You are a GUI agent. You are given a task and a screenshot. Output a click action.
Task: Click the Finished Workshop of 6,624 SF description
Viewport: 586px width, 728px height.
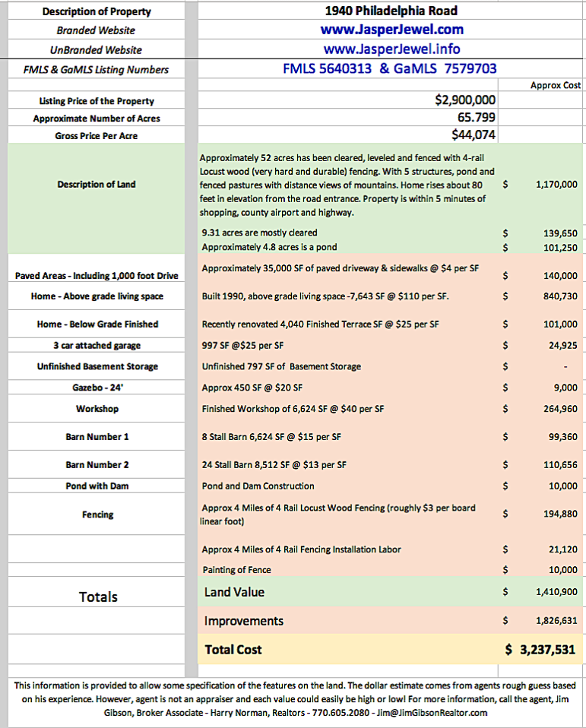pyautogui.click(x=293, y=409)
